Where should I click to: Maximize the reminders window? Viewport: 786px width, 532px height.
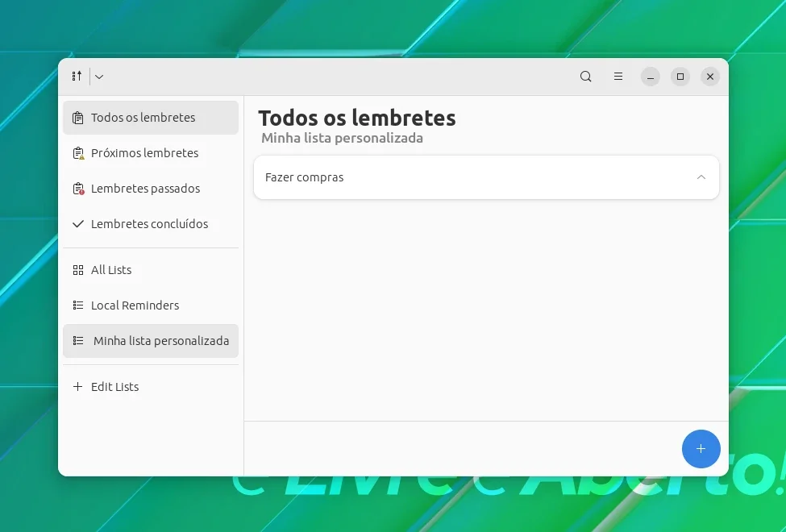(680, 77)
